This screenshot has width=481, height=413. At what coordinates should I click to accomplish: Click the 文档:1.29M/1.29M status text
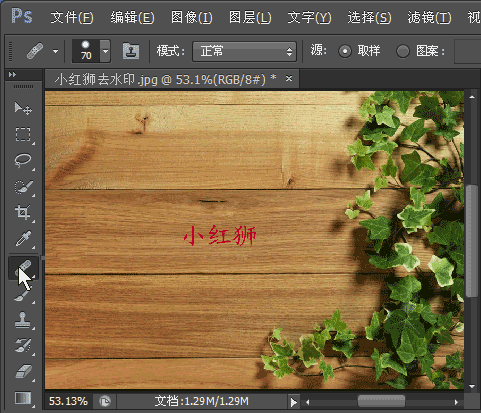(201, 401)
